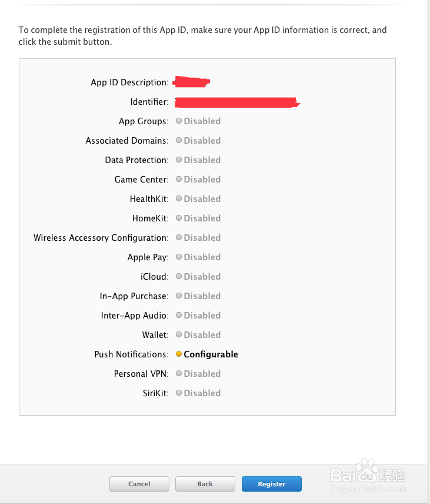Screen dimensions: 430x504
Task: Click the gray iCloud status dot
Action: coord(179,276)
